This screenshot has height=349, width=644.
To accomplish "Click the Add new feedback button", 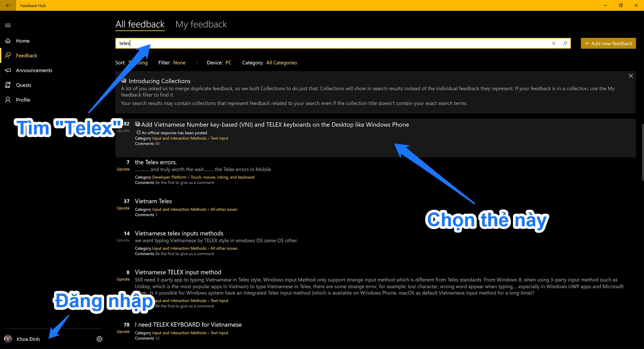I will (x=608, y=42).
